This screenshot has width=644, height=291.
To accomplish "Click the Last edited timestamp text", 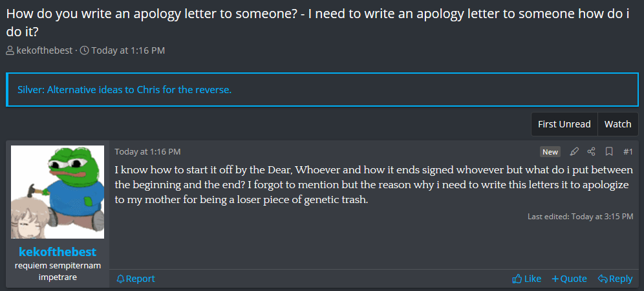I will 580,216.
